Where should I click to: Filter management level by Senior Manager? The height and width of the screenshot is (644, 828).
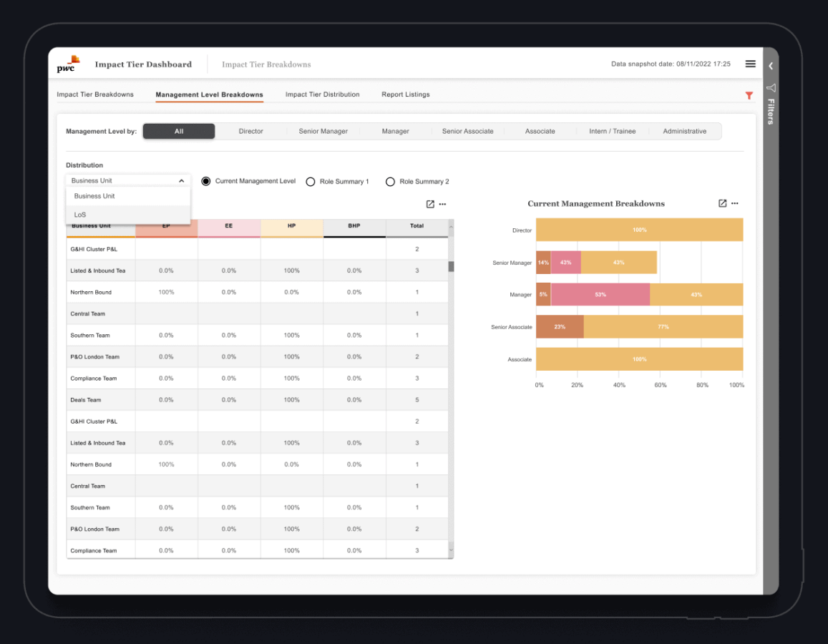[323, 132]
